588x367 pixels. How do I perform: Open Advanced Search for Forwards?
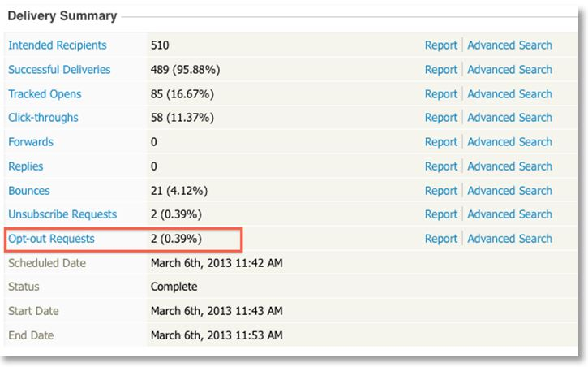tap(509, 142)
